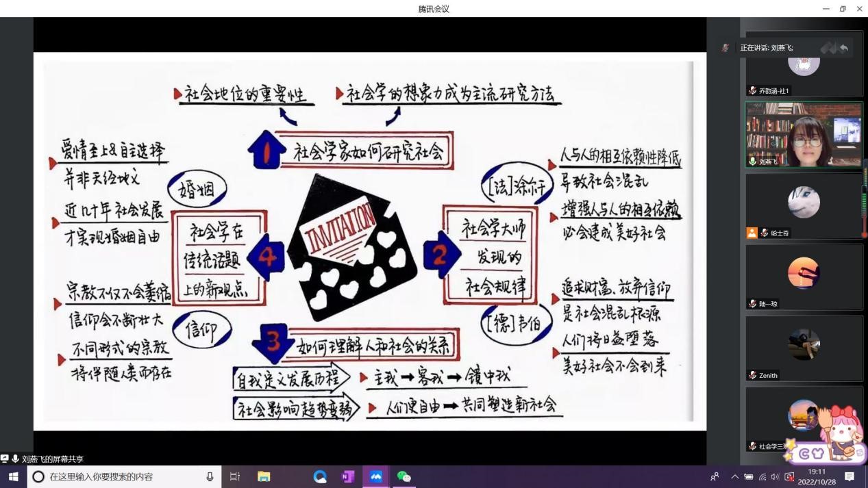Open the notification center icon
Viewport: 868px width, 488px height.
(x=850, y=476)
